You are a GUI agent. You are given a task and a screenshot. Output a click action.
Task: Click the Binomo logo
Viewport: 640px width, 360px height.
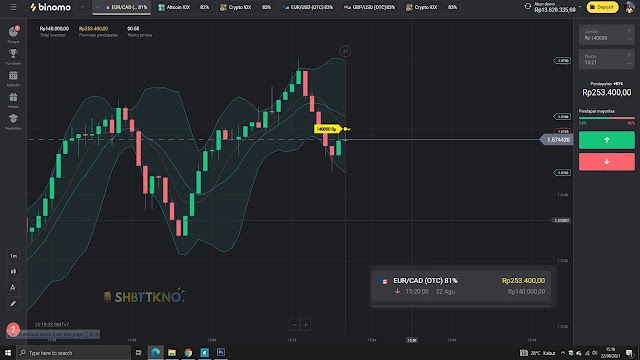(x=50, y=7)
